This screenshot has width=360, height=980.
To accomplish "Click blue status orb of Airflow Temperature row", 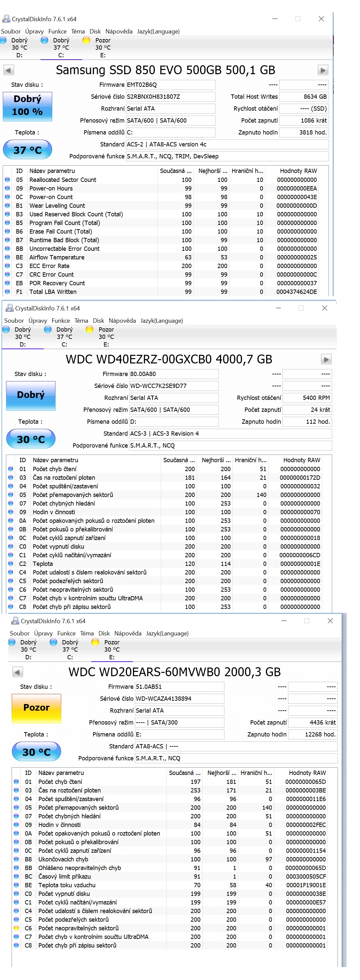I will coord(7,257).
